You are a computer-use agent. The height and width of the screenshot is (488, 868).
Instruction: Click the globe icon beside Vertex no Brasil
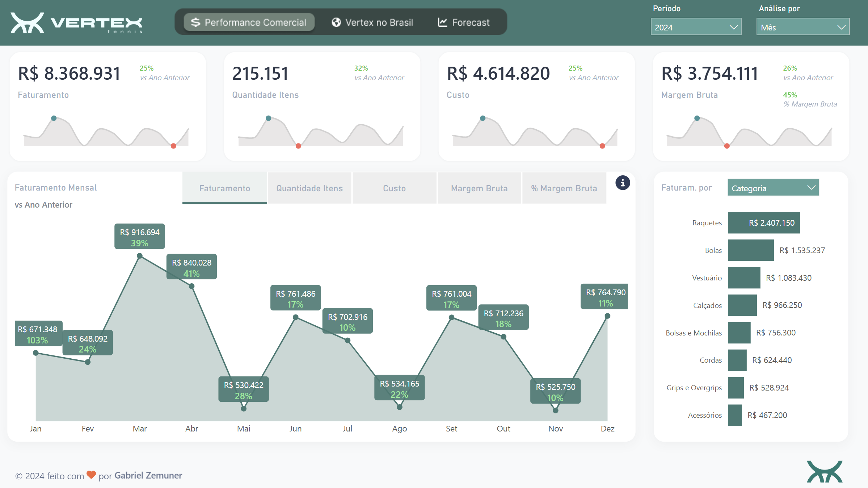336,22
